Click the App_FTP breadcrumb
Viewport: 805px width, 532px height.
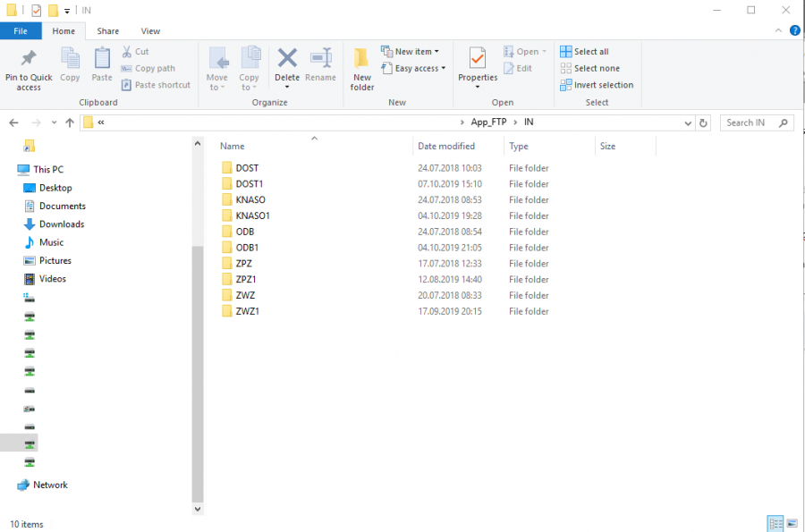488,122
